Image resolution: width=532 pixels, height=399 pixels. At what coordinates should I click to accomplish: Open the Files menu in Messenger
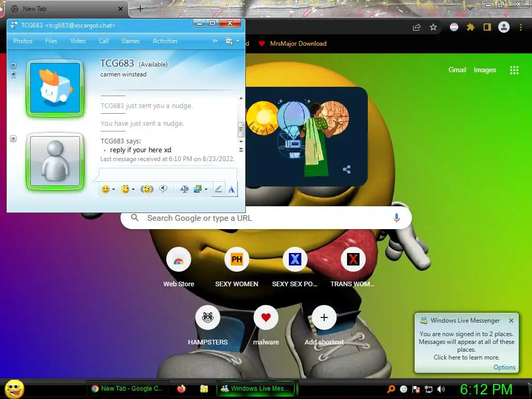click(x=51, y=41)
